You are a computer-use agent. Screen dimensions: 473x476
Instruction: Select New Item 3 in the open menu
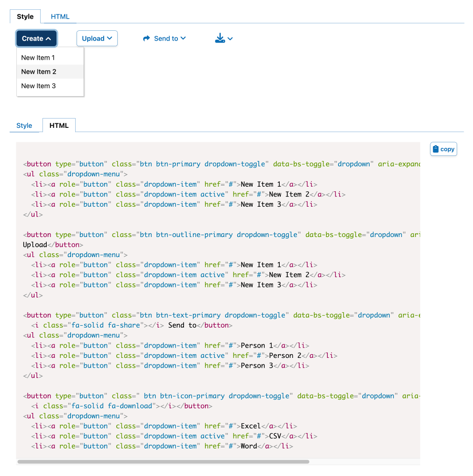click(38, 86)
